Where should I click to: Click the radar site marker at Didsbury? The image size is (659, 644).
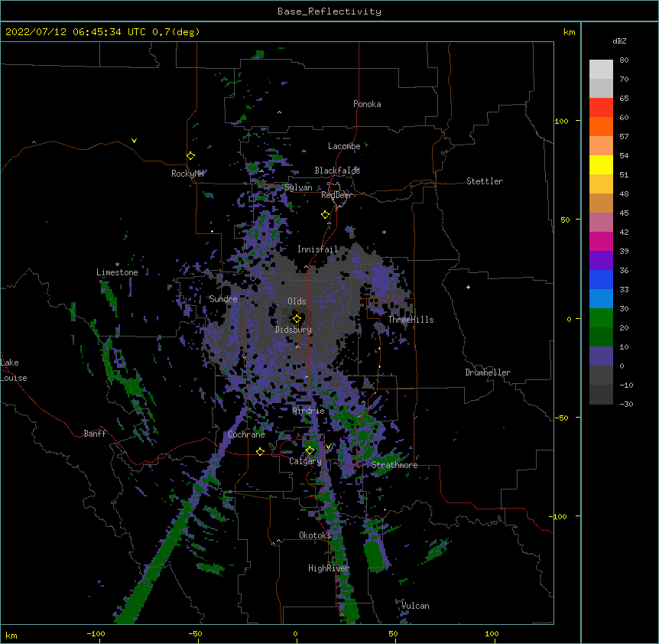point(297,319)
